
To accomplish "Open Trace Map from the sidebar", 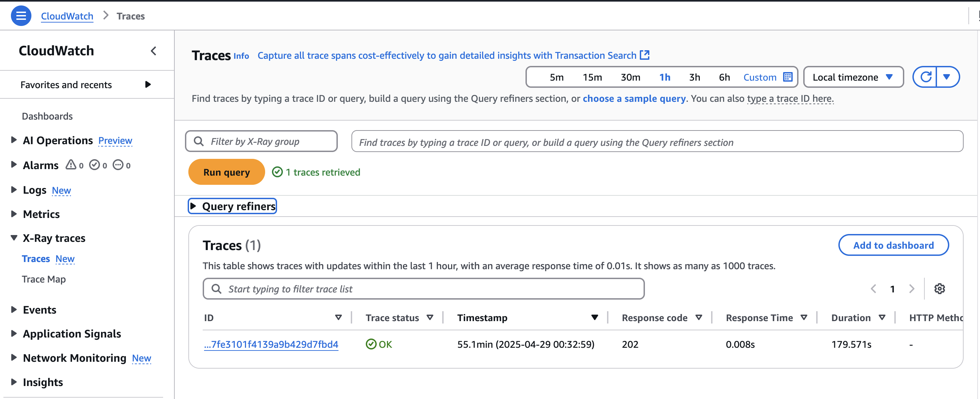I will [43, 279].
